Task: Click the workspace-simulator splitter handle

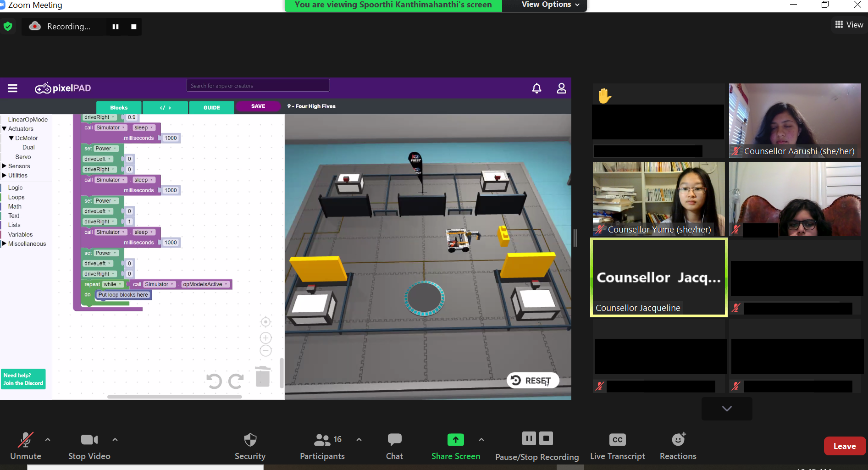Action: [575, 238]
